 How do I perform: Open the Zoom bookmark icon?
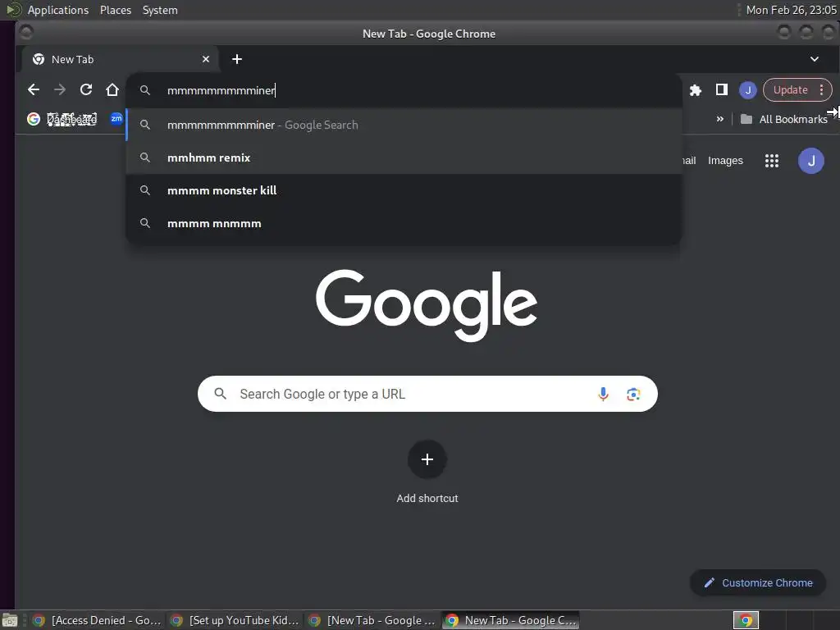click(116, 118)
